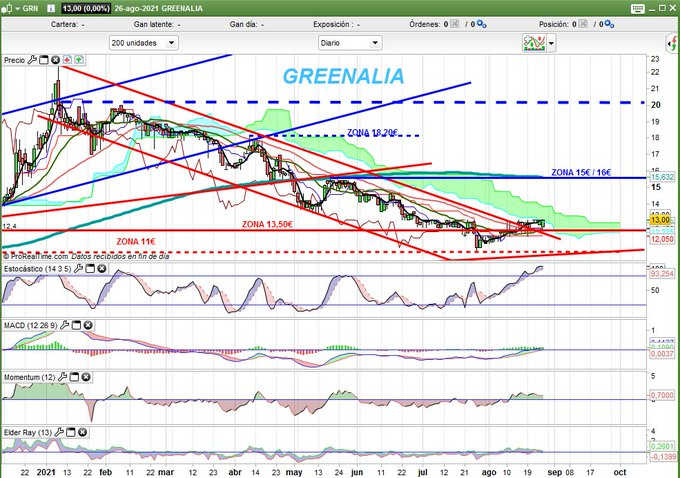Open the Precio panel wrench settings
Image resolution: width=680 pixels, height=478 pixels.
click(x=32, y=60)
